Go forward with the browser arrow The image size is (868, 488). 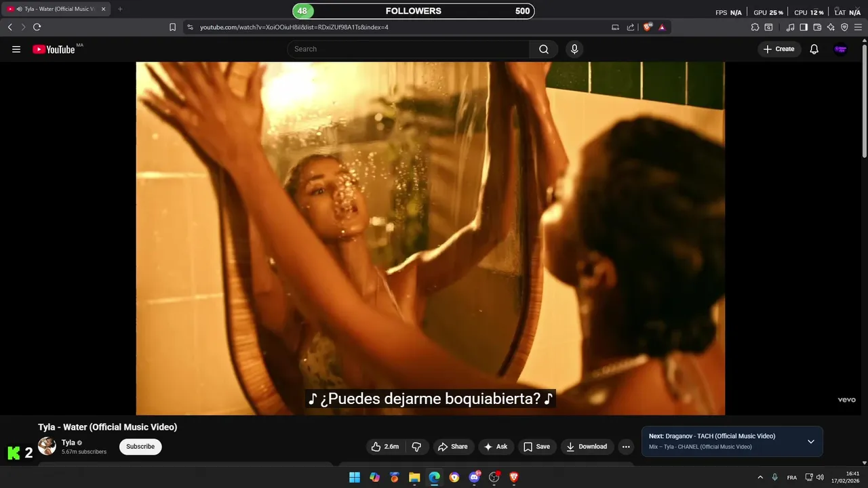click(23, 27)
